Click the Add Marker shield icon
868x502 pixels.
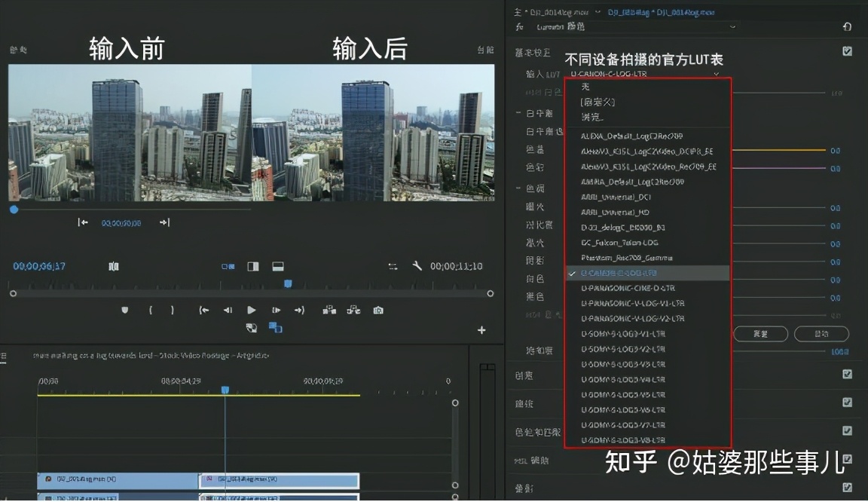[x=125, y=310]
